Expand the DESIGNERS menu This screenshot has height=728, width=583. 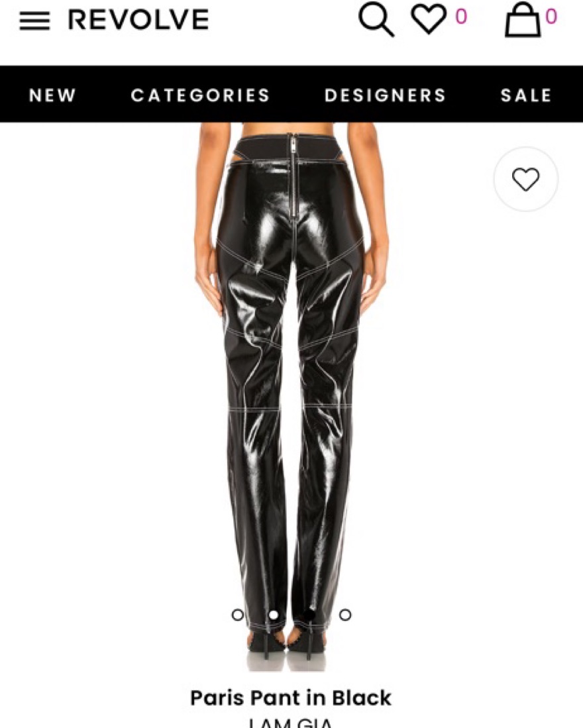(x=385, y=95)
